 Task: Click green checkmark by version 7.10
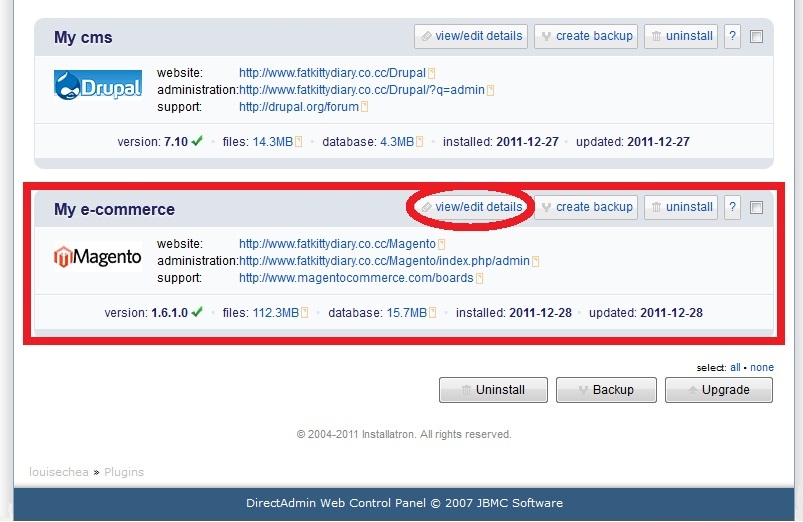coord(197,141)
